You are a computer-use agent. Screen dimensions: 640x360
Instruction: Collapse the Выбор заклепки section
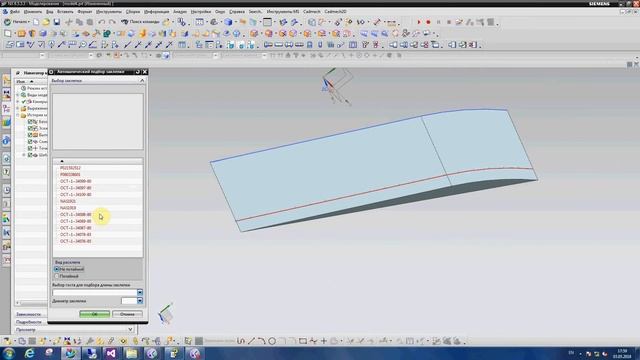coord(142,81)
